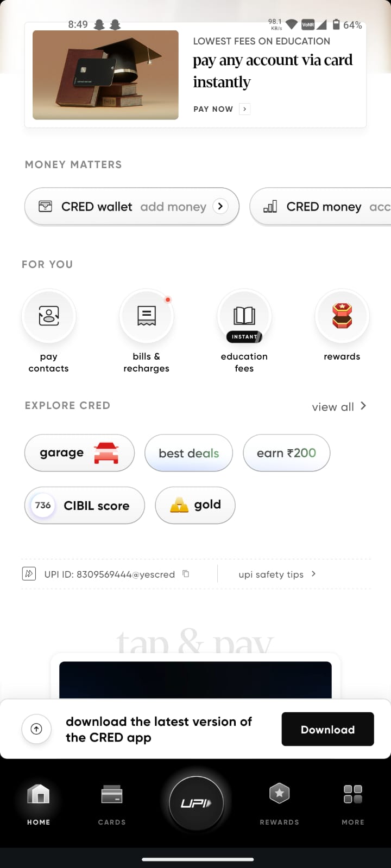The height and width of the screenshot is (868, 391).
Task: Tap the CRED wallet icon
Action: tap(46, 206)
